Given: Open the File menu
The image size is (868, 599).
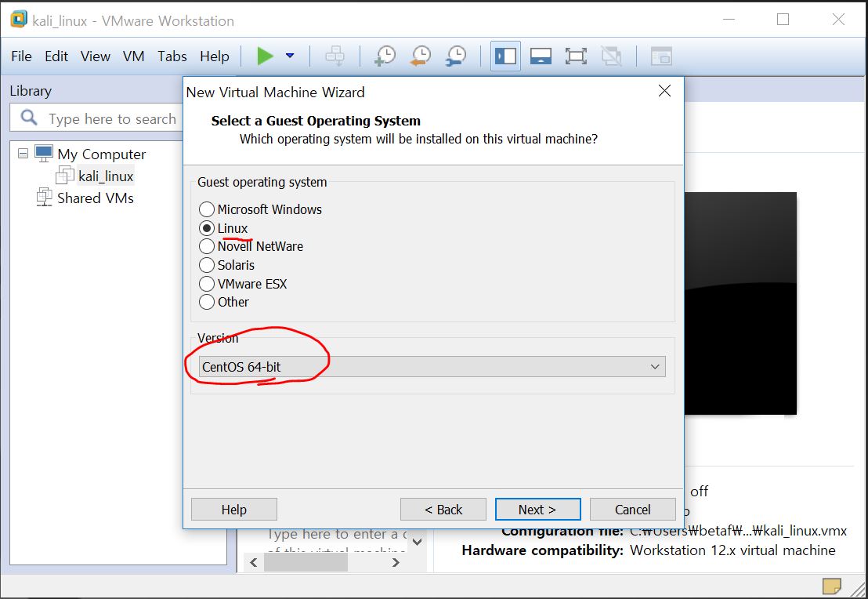Looking at the screenshot, I should (21, 56).
